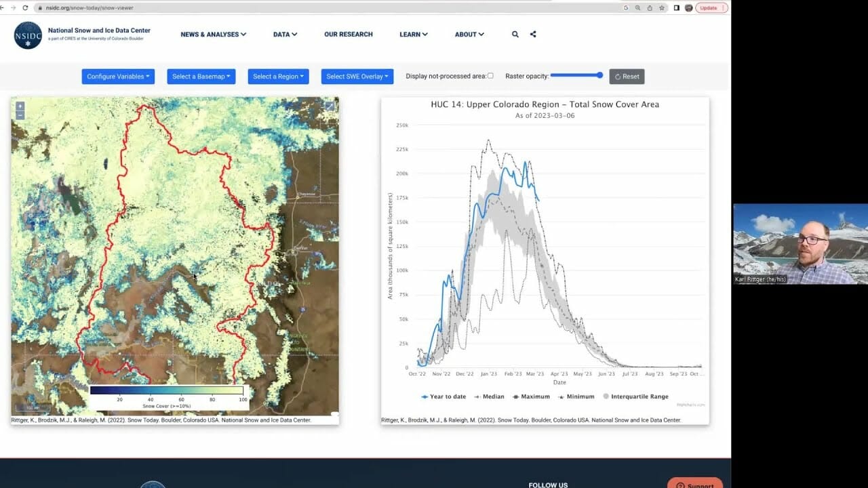This screenshot has height=488, width=868.
Task: Click the 'As of 2023-03-06' subtitle
Action: (545, 116)
